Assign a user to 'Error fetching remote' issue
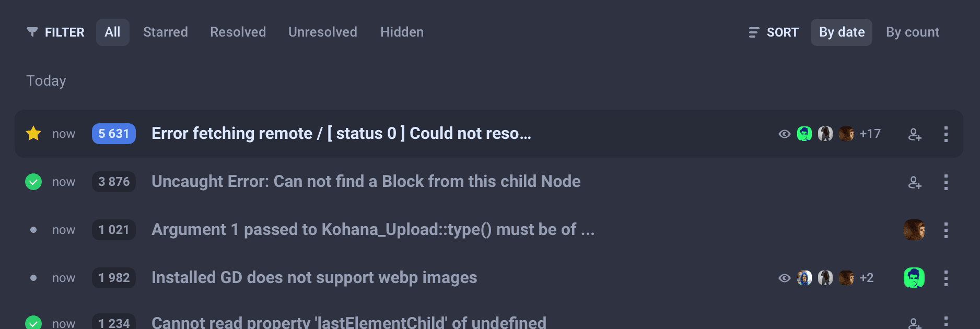The width and height of the screenshot is (980, 329). tap(914, 134)
